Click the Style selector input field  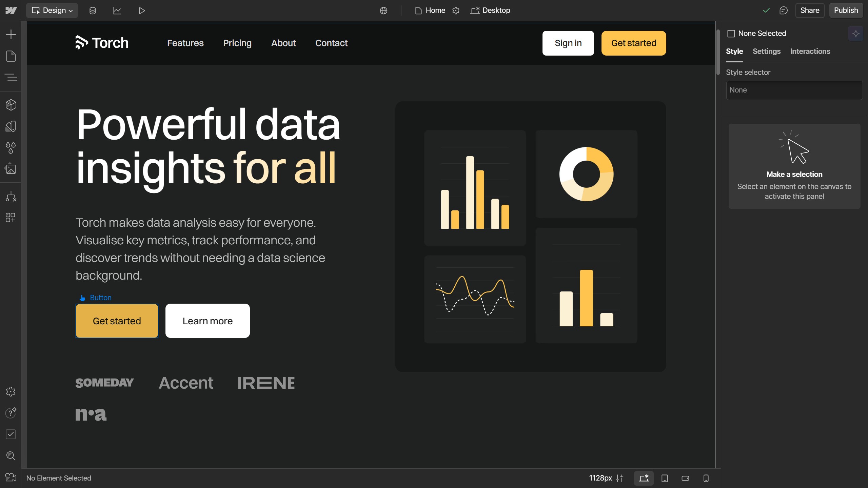(x=794, y=90)
